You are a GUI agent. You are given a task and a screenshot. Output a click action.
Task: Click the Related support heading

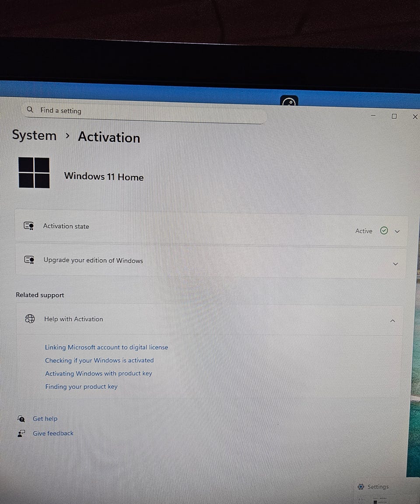[40, 295]
